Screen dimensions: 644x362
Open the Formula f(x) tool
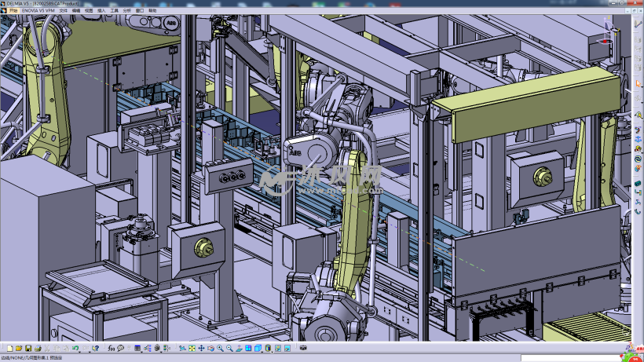tap(112, 348)
